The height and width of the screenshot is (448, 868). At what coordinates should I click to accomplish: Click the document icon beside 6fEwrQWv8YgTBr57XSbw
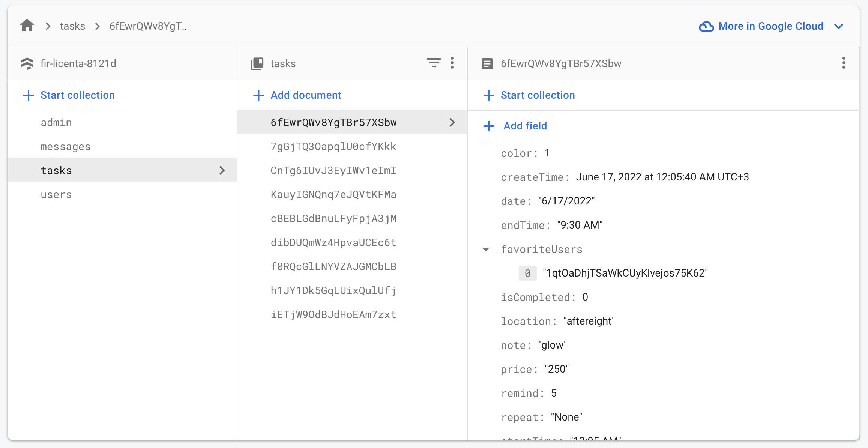point(487,63)
